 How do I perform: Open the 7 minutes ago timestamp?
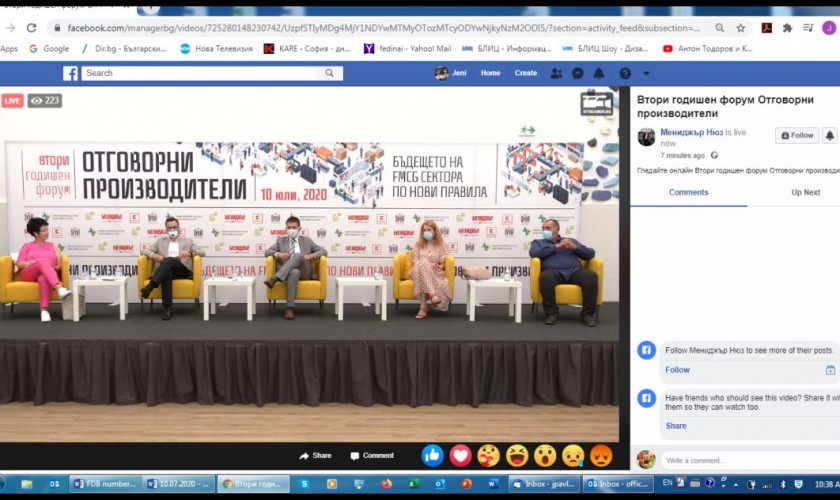[682, 155]
